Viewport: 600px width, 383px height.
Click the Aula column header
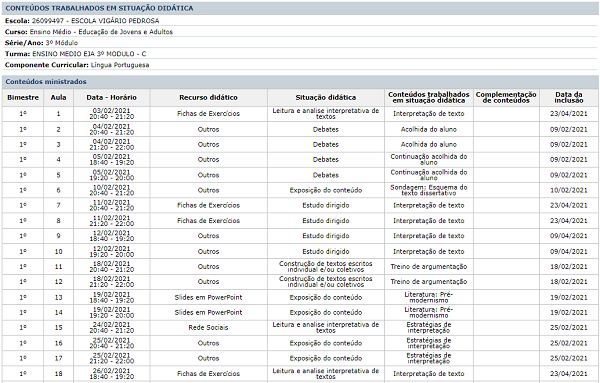[x=59, y=98]
